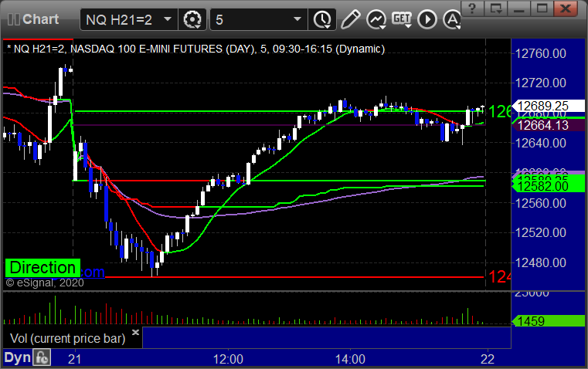Open the GET studies icon menu
The image size is (588, 369).
402,19
